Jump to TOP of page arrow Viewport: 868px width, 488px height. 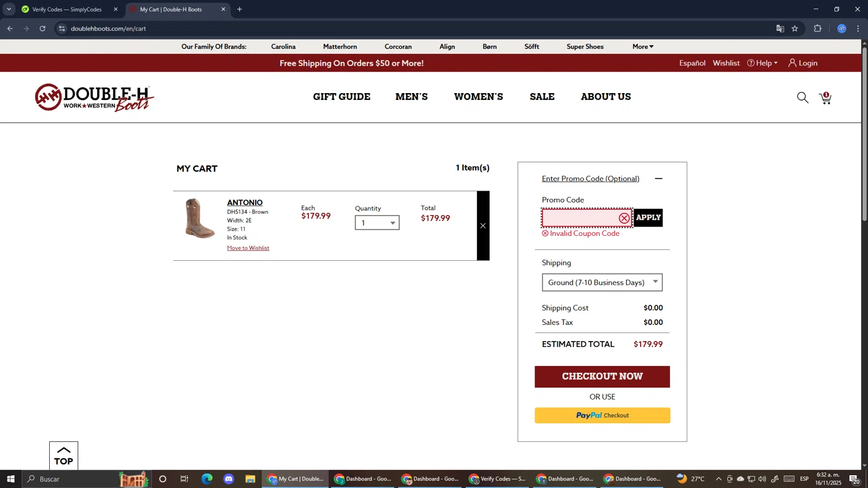click(x=64, y=456)
